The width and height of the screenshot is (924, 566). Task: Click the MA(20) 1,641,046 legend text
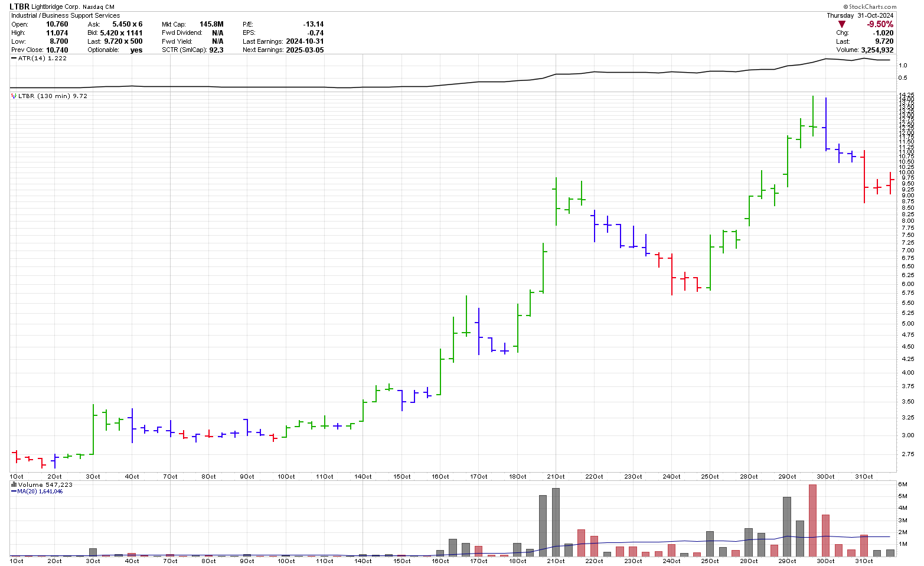coord(40,492)
